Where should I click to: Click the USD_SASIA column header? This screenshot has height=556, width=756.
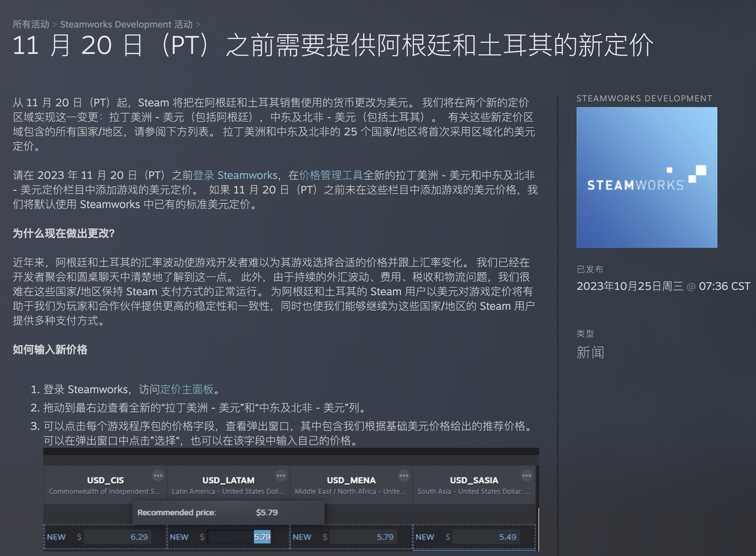pos(475,480)
